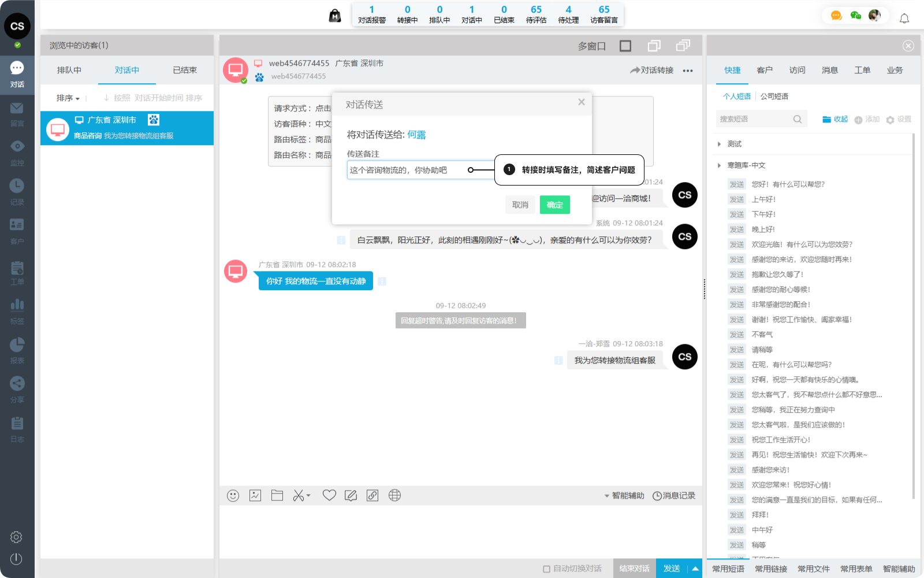Open the 排序 sort dropdown
Screen dimensions: 924x578
point(68,98)
